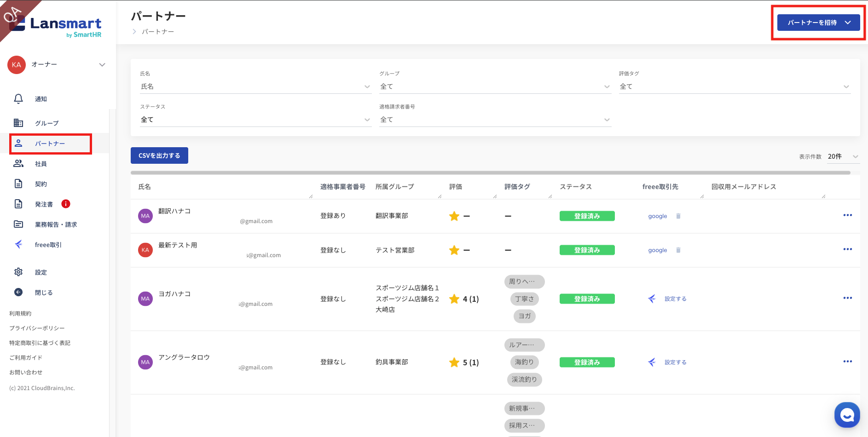The width and height of the screenshot is (868, 437).
Task: Open 業務報告・請求 in the sidebar
Action: (x=56, y=224)
